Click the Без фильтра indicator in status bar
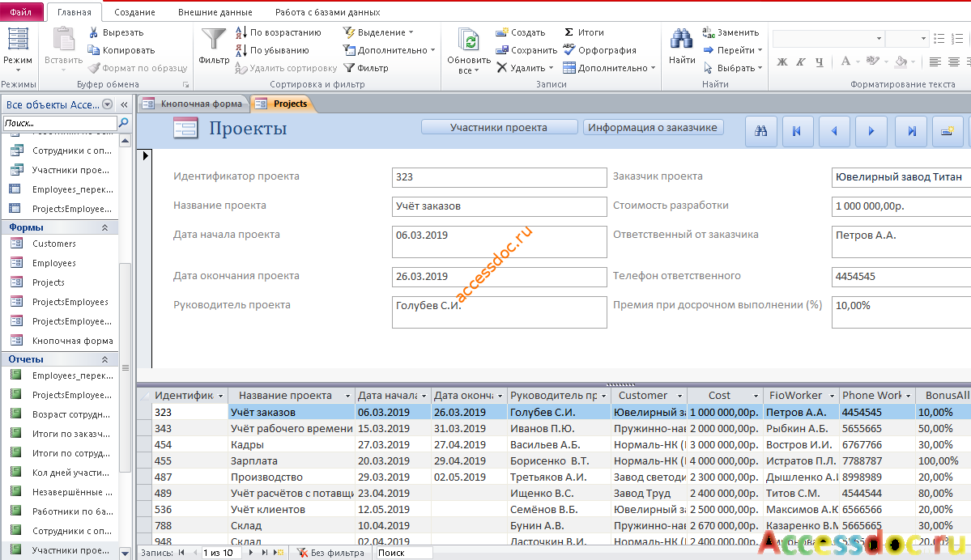This screenshot has width=971, height=560. [x=330, y=553]
